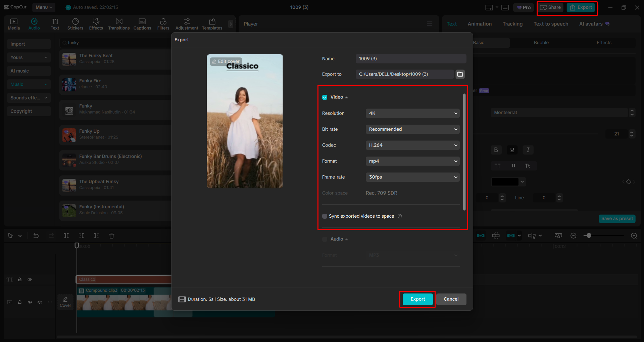This screenshot has height=342, width=644.
Task: Select the Transitions panel
Action: point(119,24)
